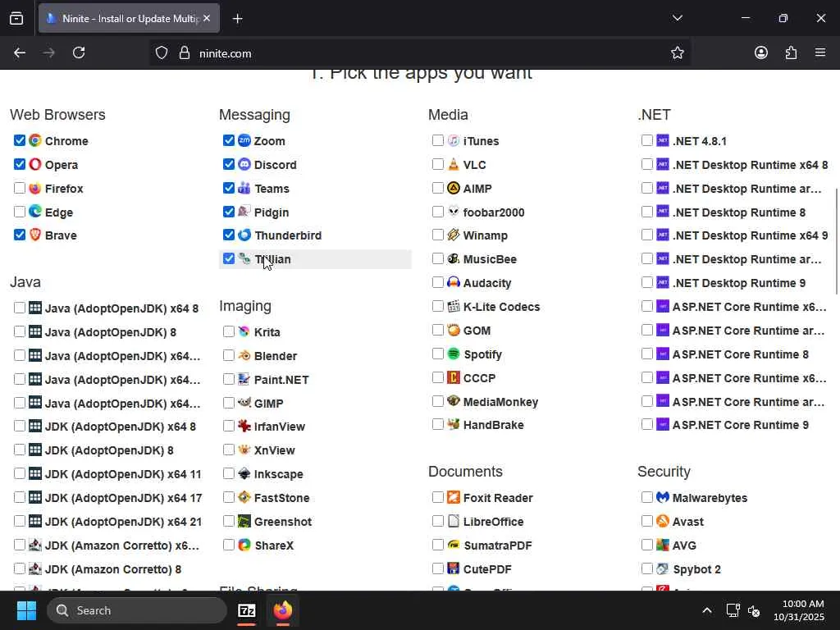Click the Krita icon
840x630 pixels.
pos(244,331)
